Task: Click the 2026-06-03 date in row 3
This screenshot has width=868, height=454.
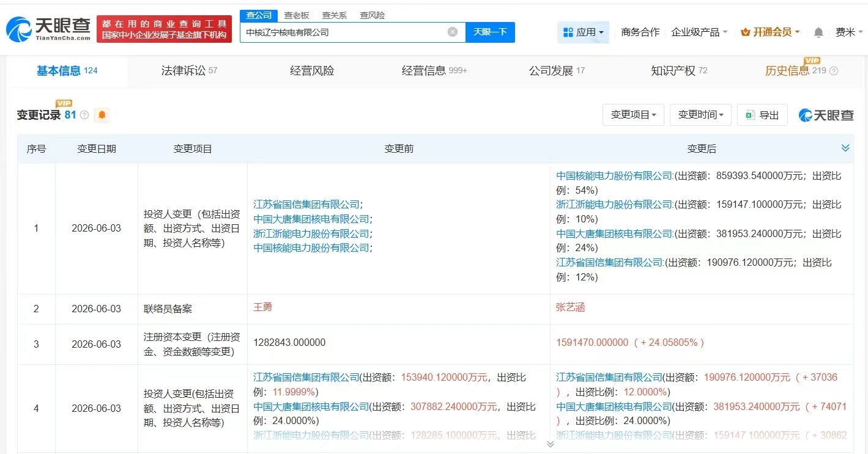Action: [97, 345]
